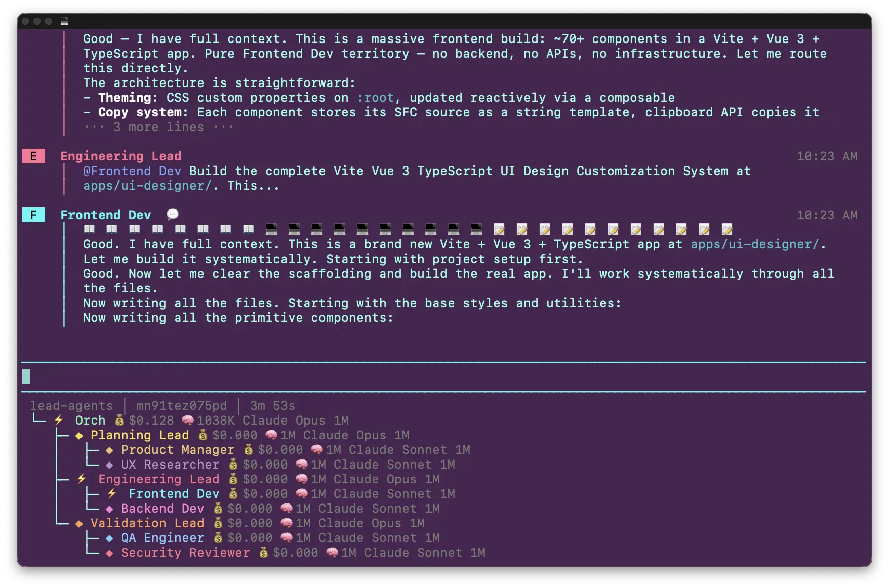Click the lightning bolt icon beside Orch
The height and width of the screenshot is (588, 889).
pyautogui.click(x=59, y=420)
